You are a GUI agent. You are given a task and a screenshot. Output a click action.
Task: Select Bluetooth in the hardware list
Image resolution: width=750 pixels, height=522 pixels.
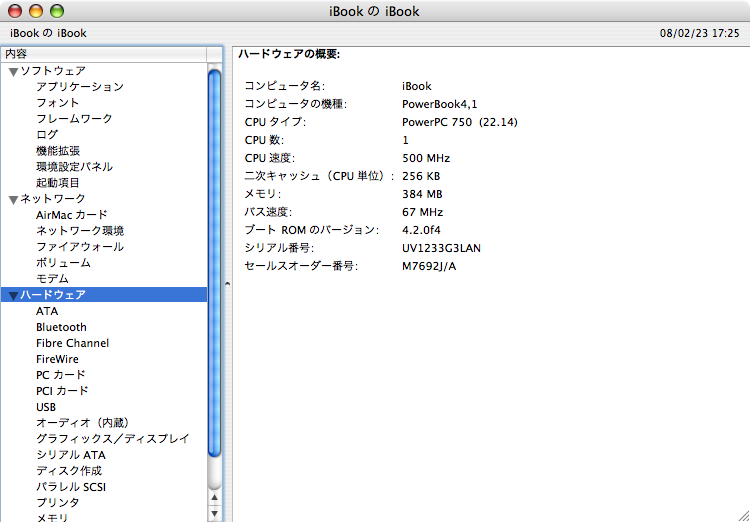coord(61,327)
